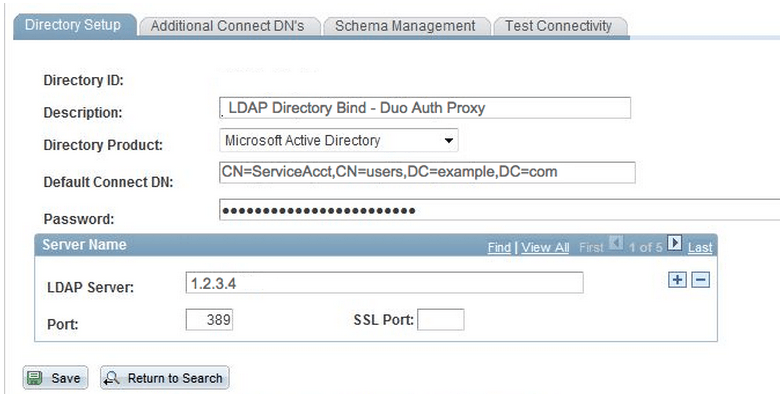
Task: Click the '1 of 5' row counter
Action: pos(645,247)
